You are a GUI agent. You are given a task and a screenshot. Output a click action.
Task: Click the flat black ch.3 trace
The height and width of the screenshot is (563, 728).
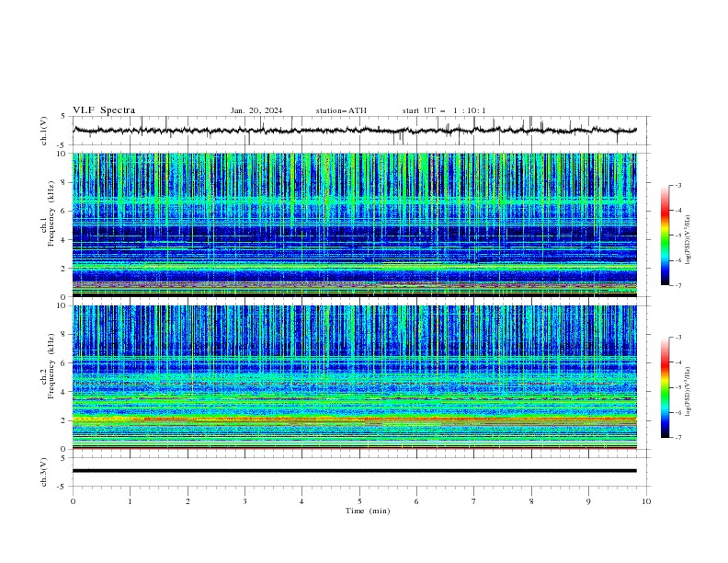(355, 471)
